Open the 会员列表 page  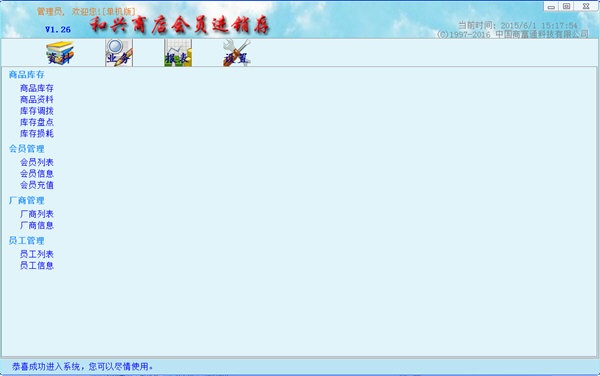click(x=37, y=163)
